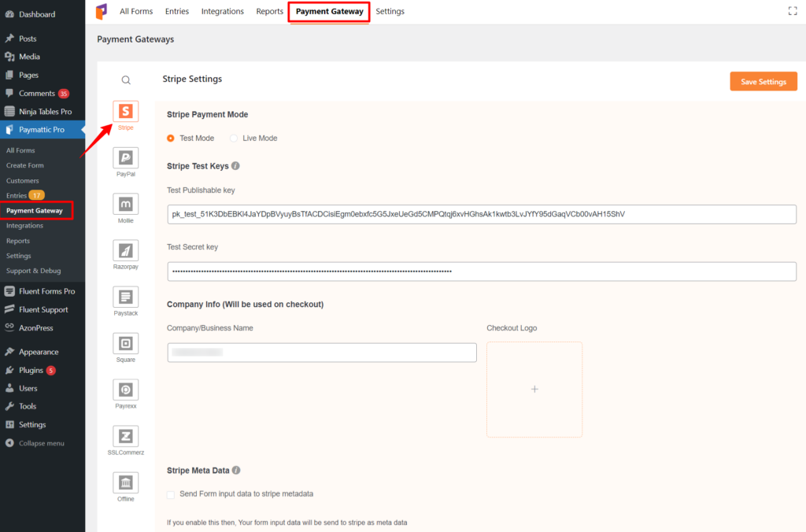The image size is (806, 532).
Task: Enable sending form input data to Stripe metadata
Action: tap(170, 493)
